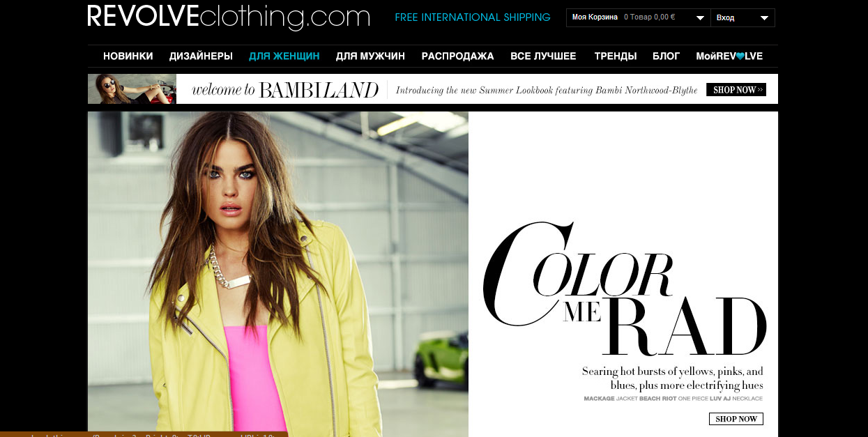Click the welcome to BAMBILAND text
868x437 pixels.
(284, 90)
